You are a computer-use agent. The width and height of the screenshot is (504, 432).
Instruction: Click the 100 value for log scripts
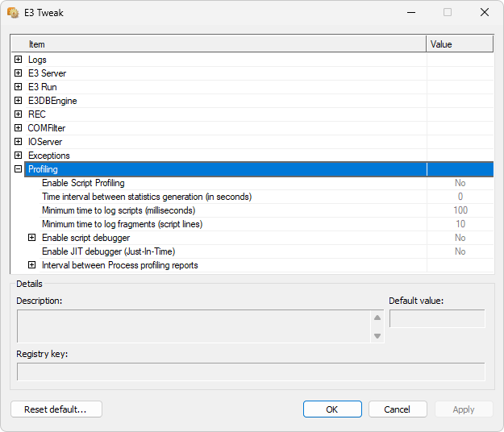[460, 210]
